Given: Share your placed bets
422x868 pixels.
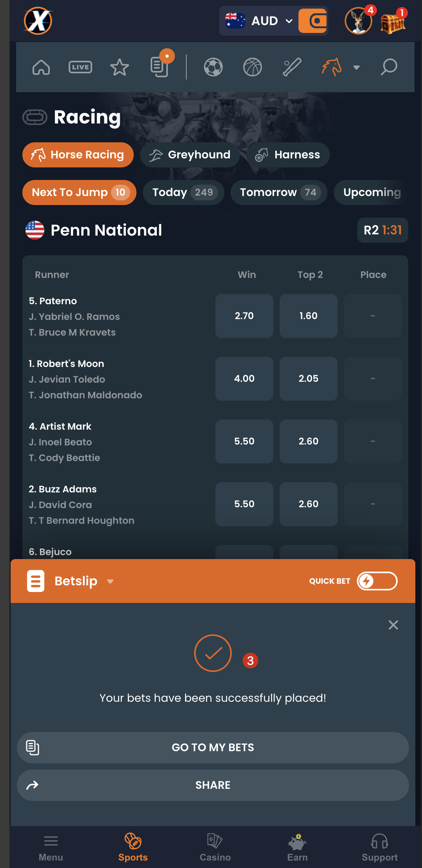Looking at the screenshot, I should click(x=213, y=785).
